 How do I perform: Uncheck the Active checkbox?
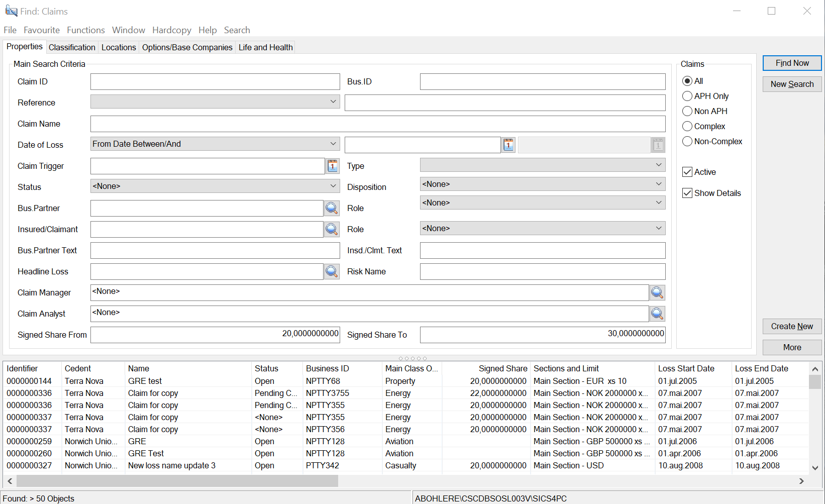687,172
